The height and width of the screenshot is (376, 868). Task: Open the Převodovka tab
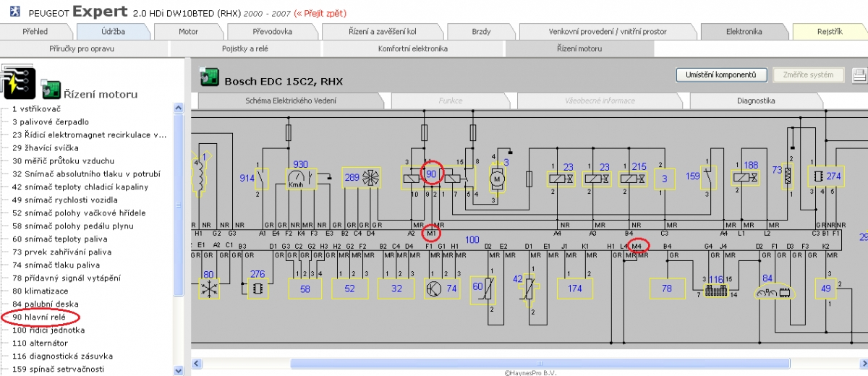[x=272, y=32]
